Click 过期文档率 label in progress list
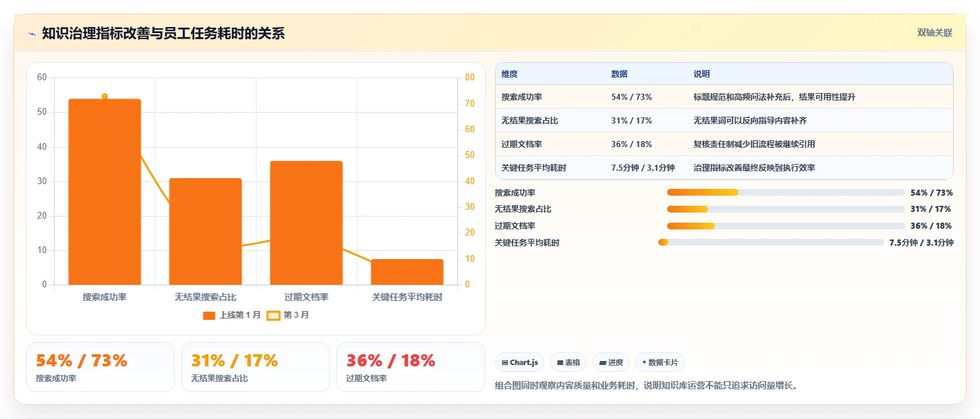This screenshot has height=419, width=980. pyautogui.click(x=515, y=226)
